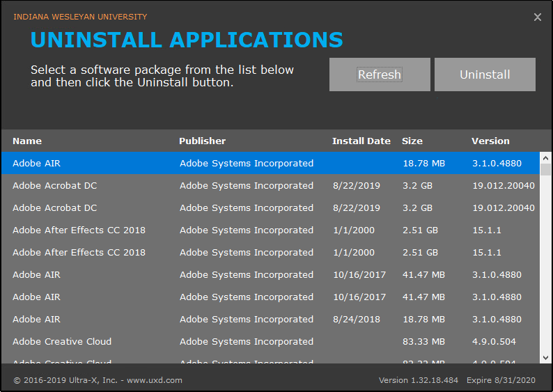Image resolution: width=553 pixels, height=392 pixels.
Task: Click the Install Date column header
Action: click(x=361, y=141)
